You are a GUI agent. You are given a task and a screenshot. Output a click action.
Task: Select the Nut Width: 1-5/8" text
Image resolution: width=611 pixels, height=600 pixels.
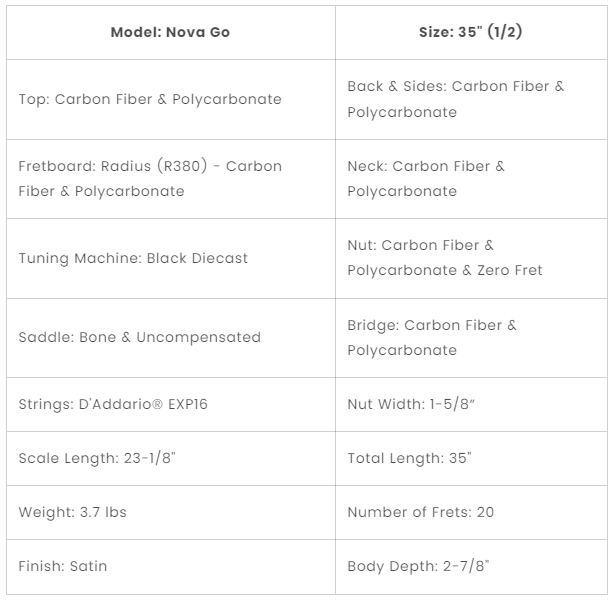point(411,404)
